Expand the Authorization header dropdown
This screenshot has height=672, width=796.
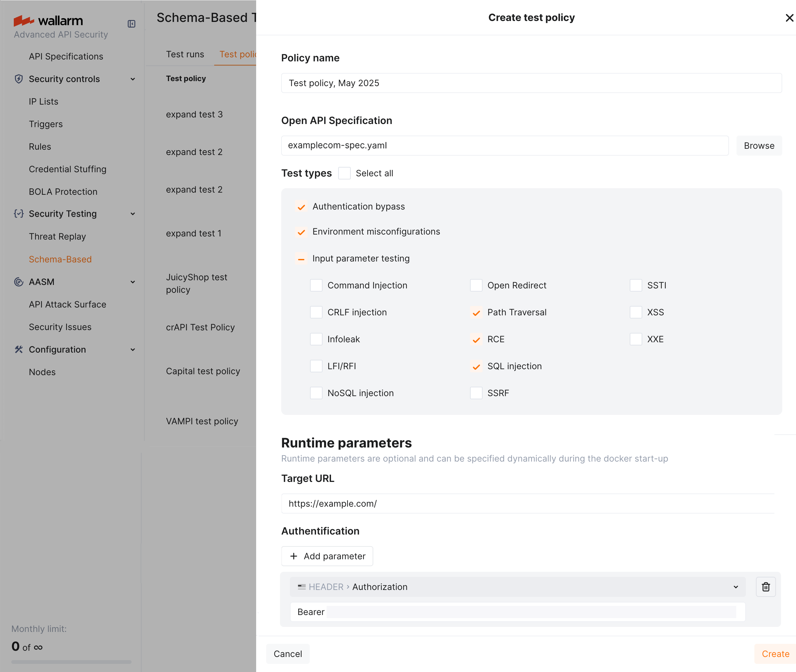tap(736, 587)
